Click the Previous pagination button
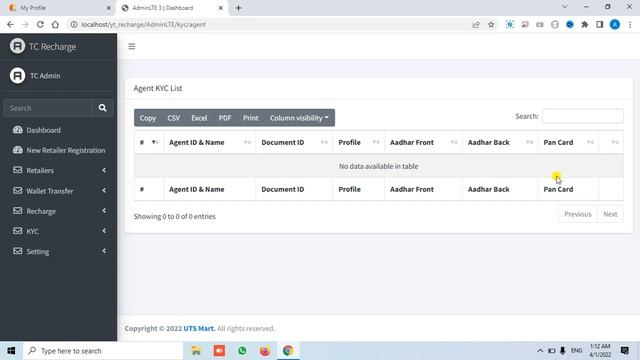The width and height of the screenshot is (640, 360). 578,214
